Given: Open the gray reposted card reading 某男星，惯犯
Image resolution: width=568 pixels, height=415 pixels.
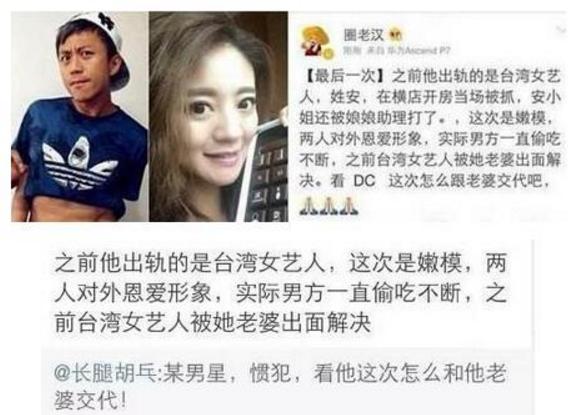Looking at the screenshot, I should tap(287, 383).
